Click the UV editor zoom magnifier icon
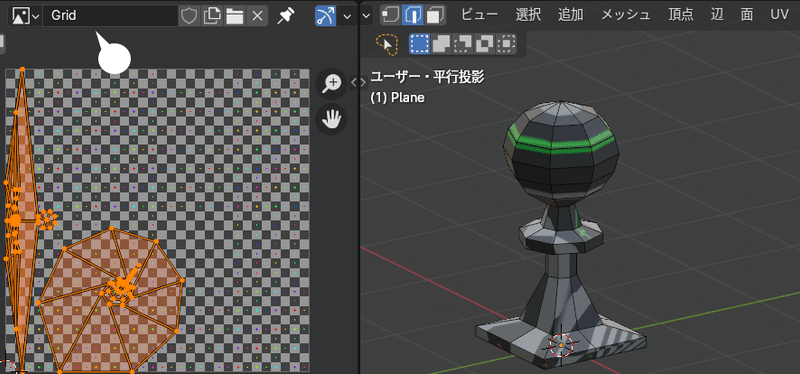The height and width of the screenshot is (374, 800). (332, 84)
